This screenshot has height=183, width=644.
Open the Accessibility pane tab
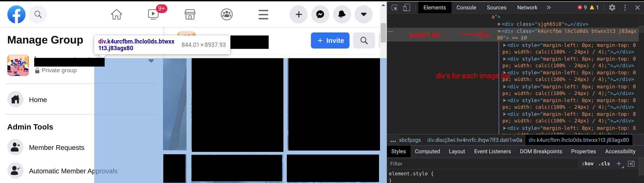point(620,151)
